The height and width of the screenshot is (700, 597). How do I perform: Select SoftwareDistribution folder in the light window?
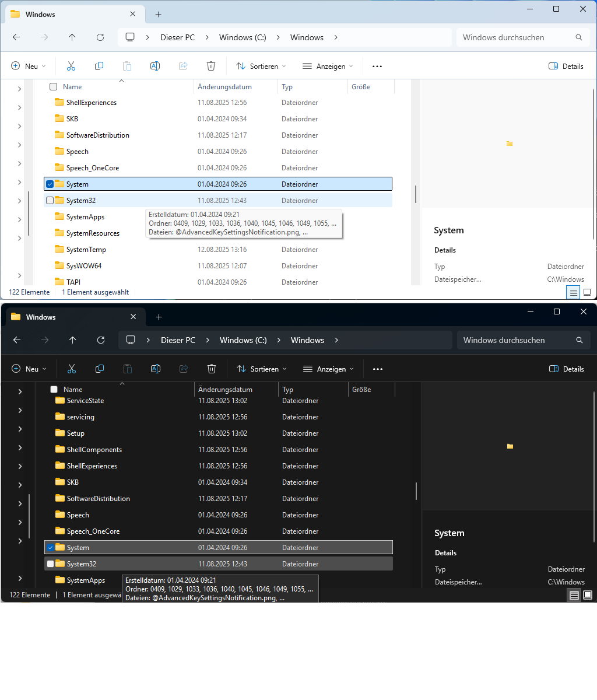pyautogui.click(x=218, y=135)
